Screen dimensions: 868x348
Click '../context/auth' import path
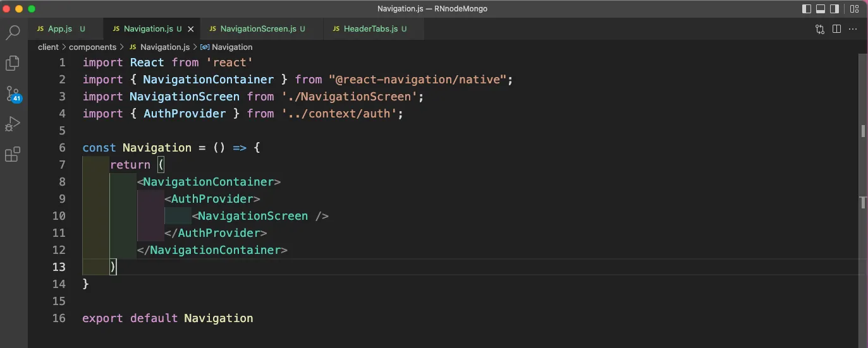coord(338,114)
